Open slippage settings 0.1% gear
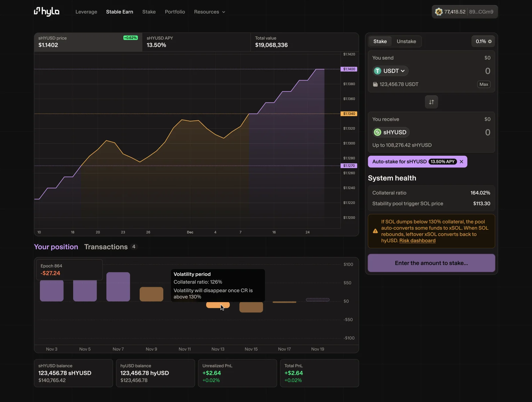 pos(483,41)
